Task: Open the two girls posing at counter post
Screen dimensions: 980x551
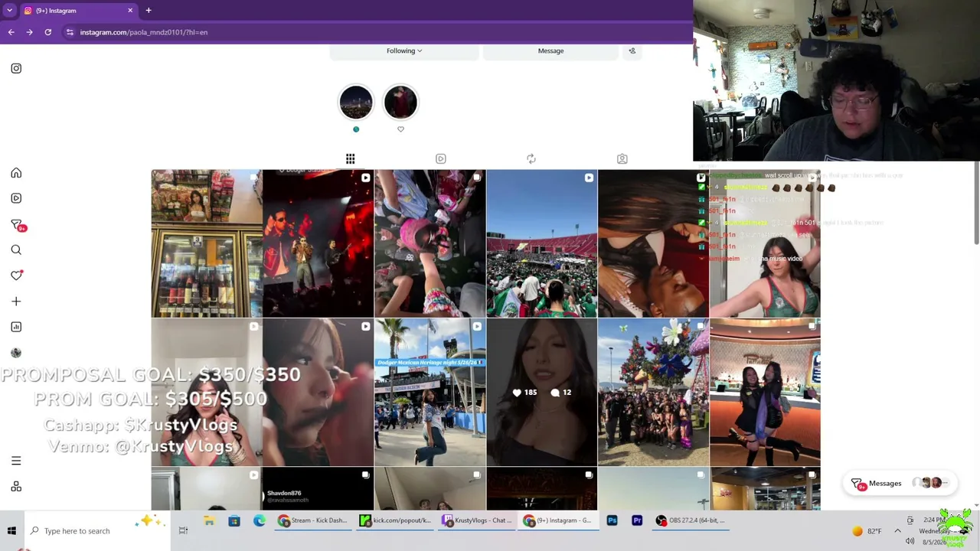Action: click(x=766, y=393)
